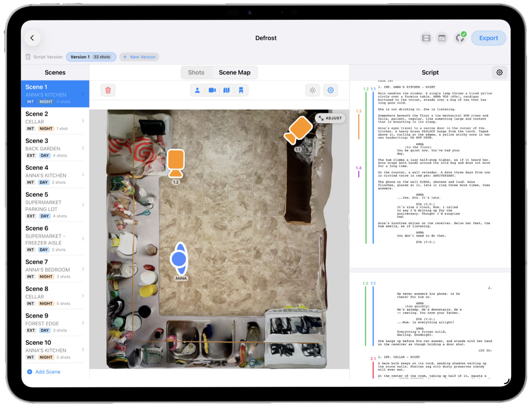Open Scene 8 Cellar in list

tap(55, 296)
